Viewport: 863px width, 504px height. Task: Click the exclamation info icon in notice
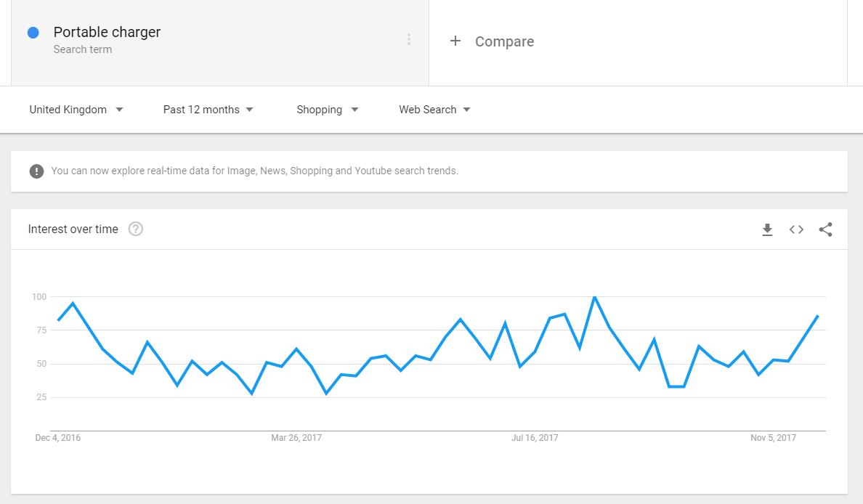click(x=36, y=171)
